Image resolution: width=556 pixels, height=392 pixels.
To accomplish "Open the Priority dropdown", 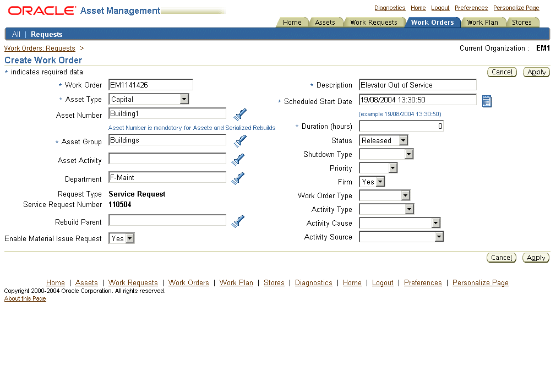I will pos(378,168).
